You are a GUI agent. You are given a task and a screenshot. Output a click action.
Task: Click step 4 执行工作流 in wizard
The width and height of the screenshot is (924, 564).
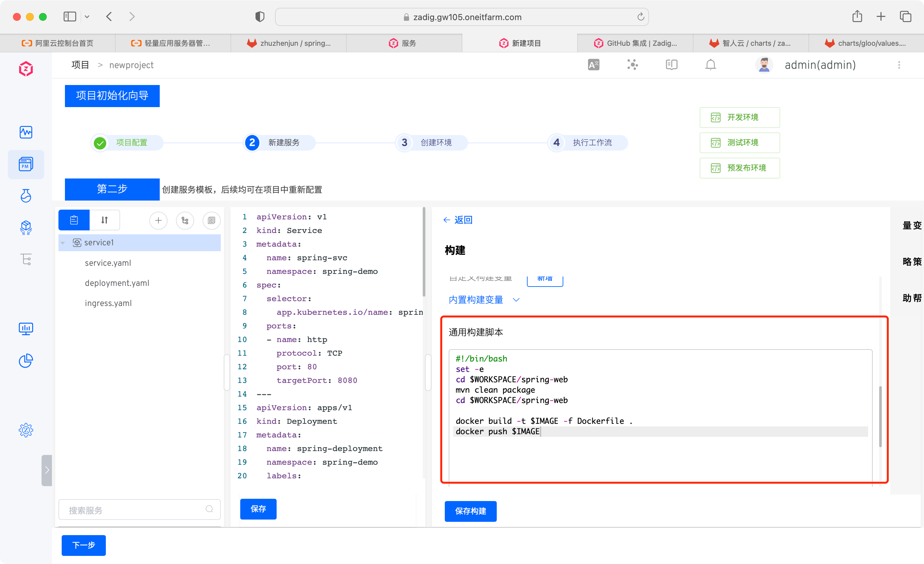click(588, 143)
